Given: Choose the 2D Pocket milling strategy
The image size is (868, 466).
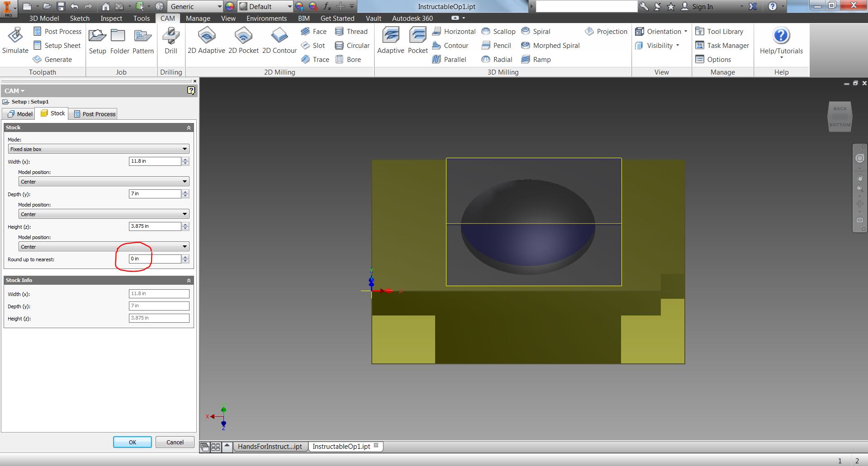Looking at the screenshot, I should [243, 41].
